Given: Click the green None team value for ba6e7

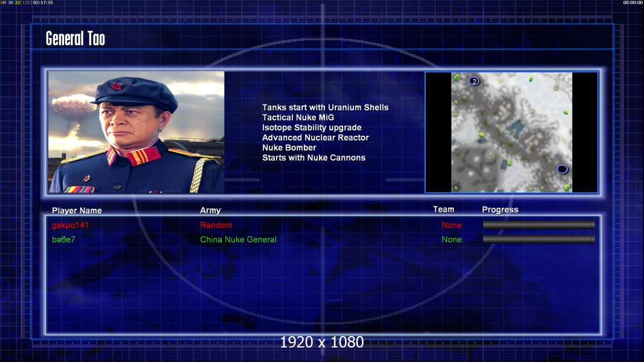Looking at the screenshot, I should coord(451,240).
